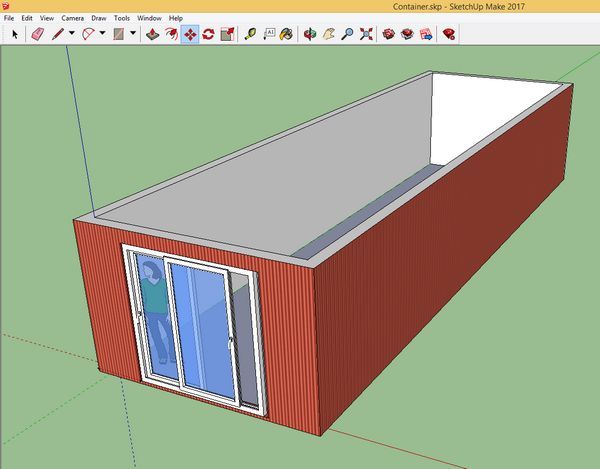This screenshot has height=469, width=600.
Task: Click the Zoom Extents icon
Action: 366,34
